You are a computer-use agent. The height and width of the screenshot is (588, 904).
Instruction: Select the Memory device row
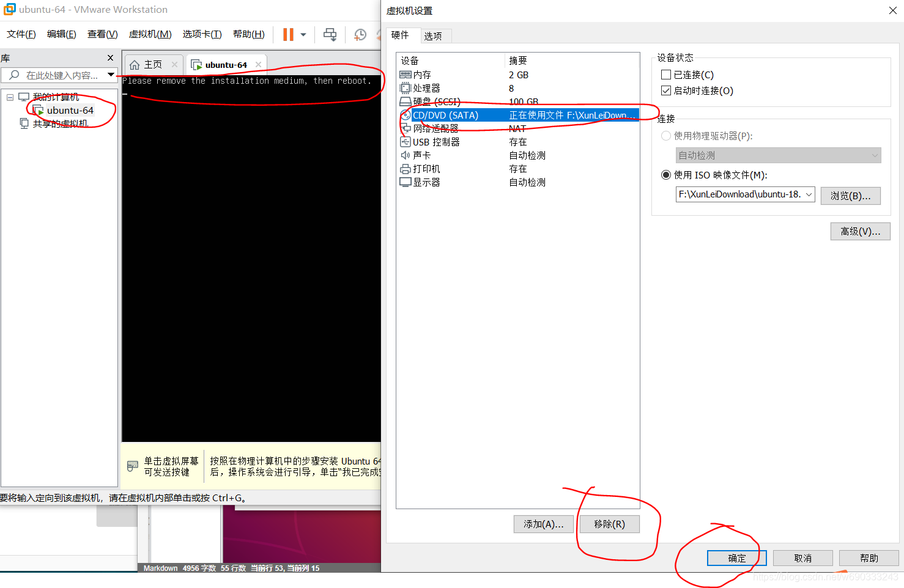click(x=519, y=75)
